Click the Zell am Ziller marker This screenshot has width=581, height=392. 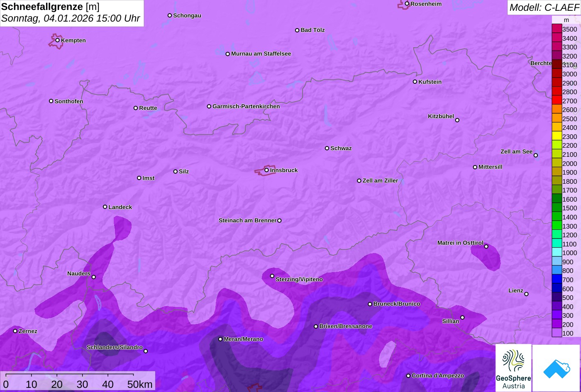[x=359, y=181]
